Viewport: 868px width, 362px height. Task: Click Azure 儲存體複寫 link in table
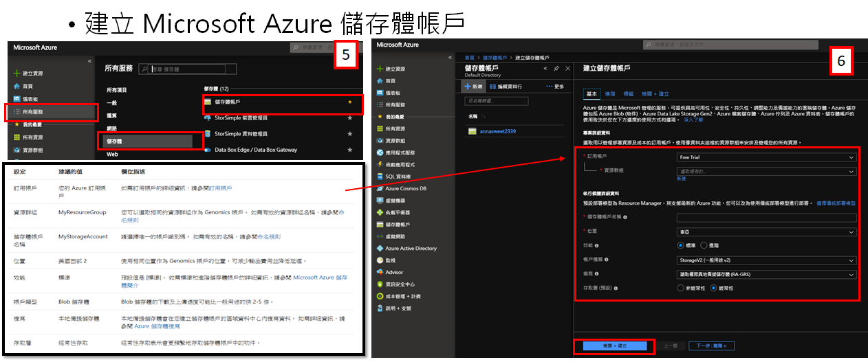[x=159, y=326]
